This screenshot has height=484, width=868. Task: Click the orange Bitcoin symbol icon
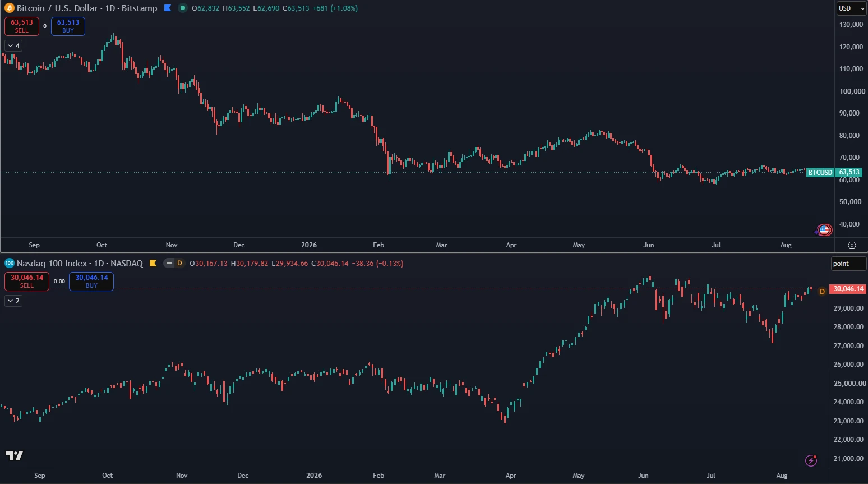10,8
